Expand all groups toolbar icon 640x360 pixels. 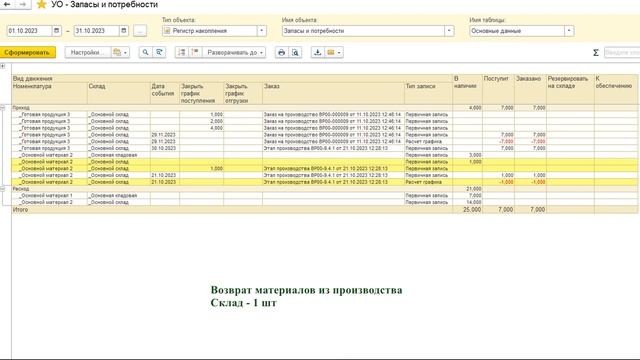coord(182,52)
